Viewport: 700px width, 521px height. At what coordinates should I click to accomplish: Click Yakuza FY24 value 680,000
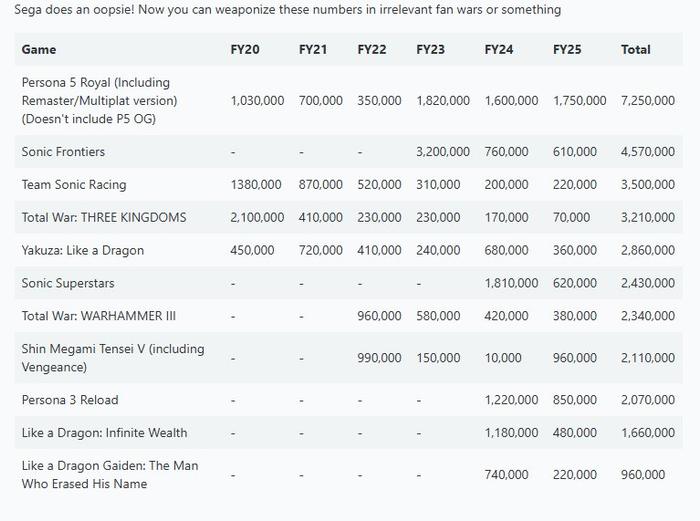506,250
